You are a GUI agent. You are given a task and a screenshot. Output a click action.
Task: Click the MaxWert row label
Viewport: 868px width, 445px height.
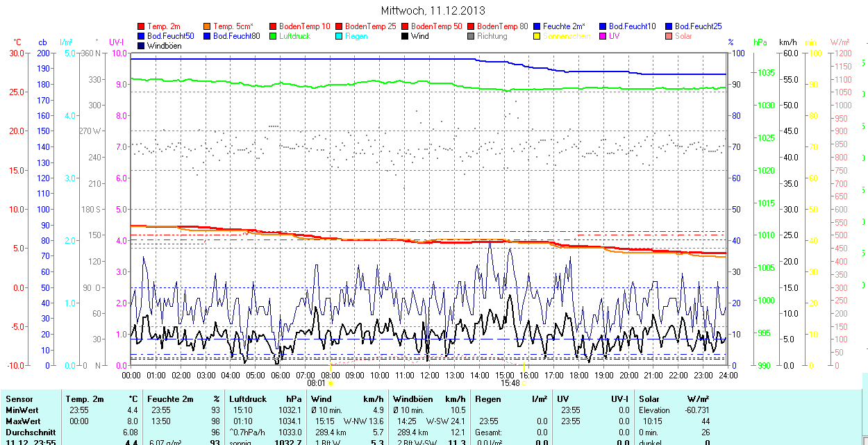[23, 421]
